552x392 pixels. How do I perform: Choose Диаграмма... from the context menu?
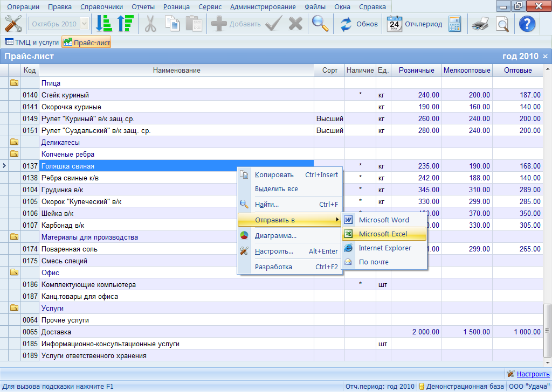coord(275,235)
